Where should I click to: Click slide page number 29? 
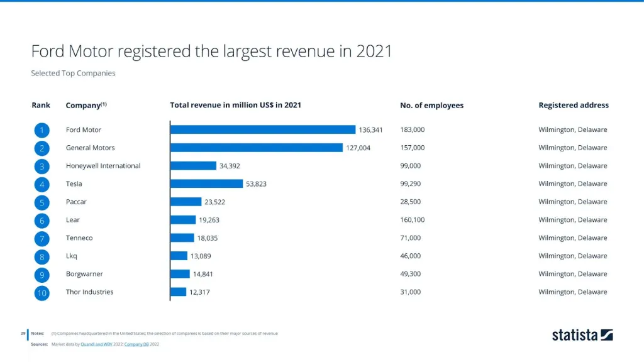[x=23, y=333]
